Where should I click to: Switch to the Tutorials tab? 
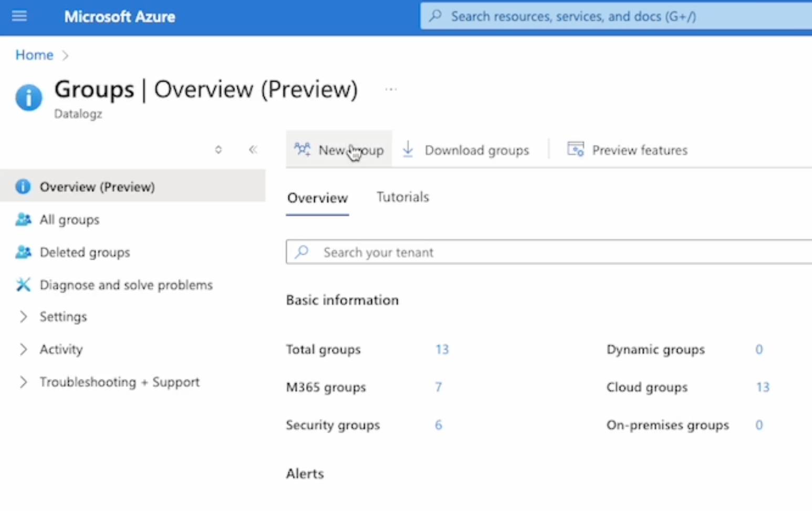(x=402, y=197)
